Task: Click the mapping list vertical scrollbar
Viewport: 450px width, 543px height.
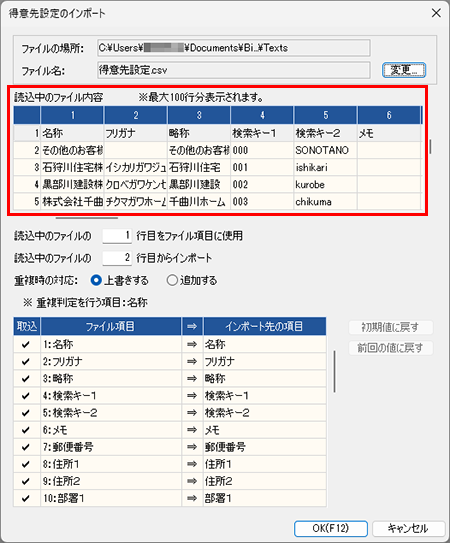Action: (x=334, y=372)
